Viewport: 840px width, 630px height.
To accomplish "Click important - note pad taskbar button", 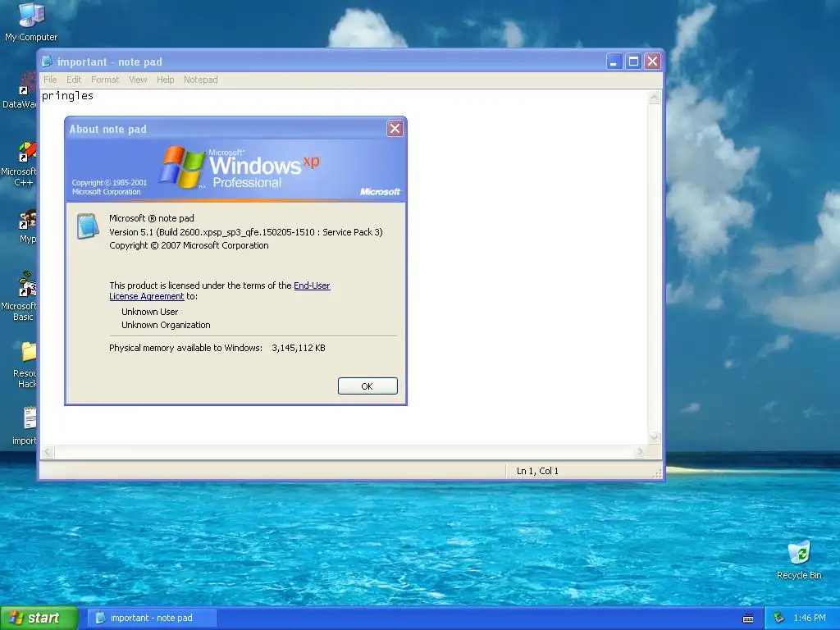I will point(152,619).
